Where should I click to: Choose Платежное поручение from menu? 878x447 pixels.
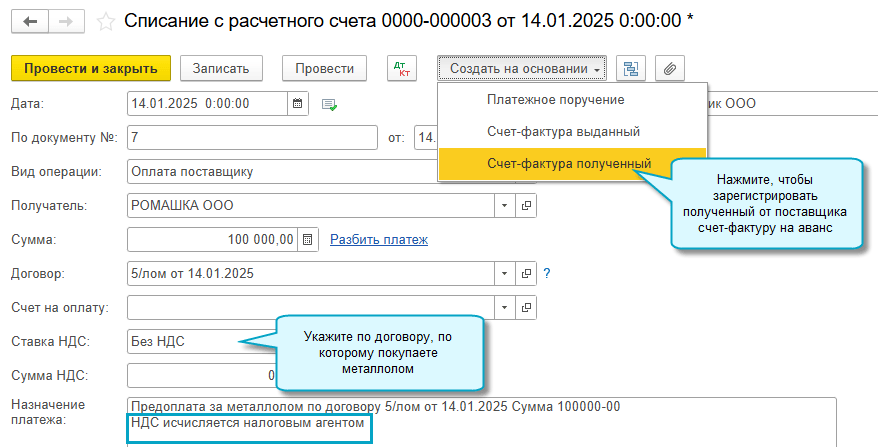[x=555, y=100]
